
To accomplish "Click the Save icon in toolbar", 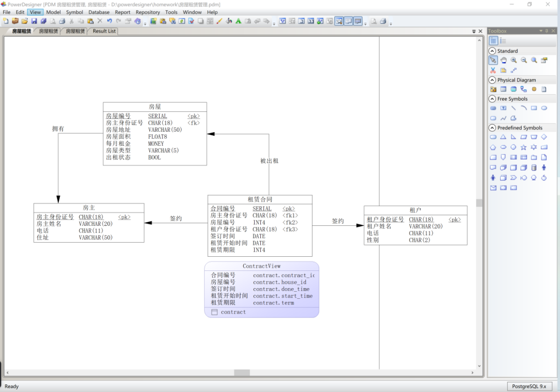I will click(34, 21).
